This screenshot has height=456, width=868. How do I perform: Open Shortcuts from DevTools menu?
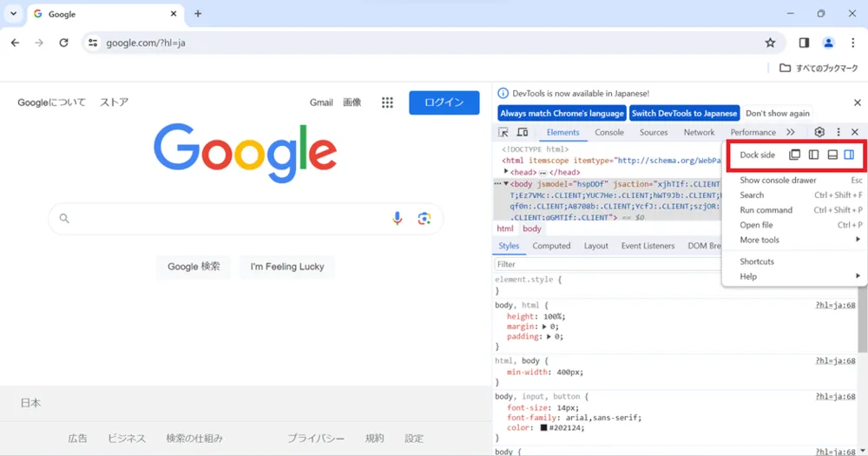click(x=794, y=261)
